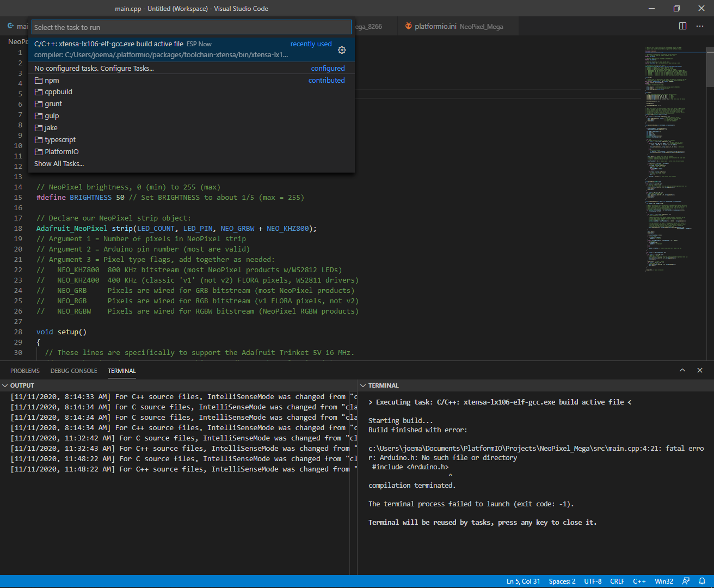The height and width of the screenshot is (588, 714).
Task: Click '#include <Arduino.h>' in terminal output
Action: click(410, 467)
